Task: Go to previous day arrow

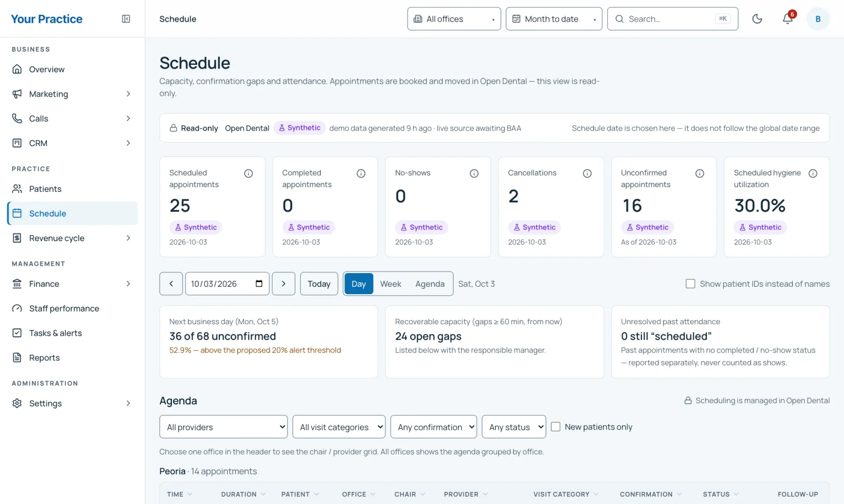Action: [171, 284]
